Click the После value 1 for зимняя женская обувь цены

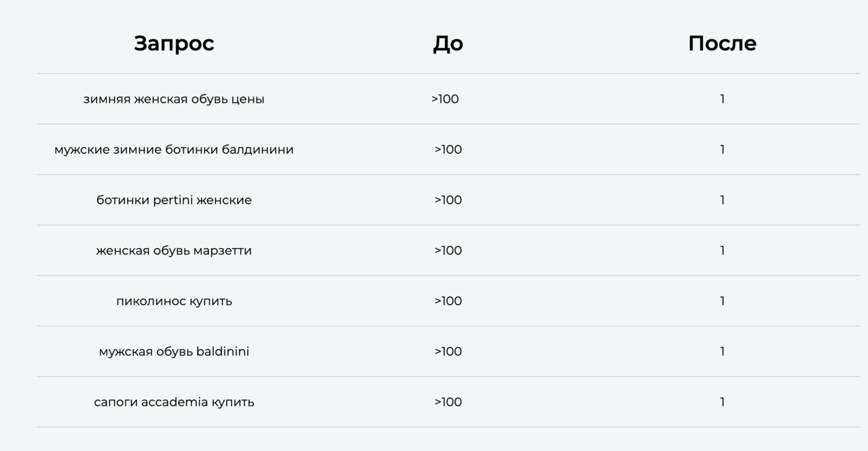click(x=722, y=99)
